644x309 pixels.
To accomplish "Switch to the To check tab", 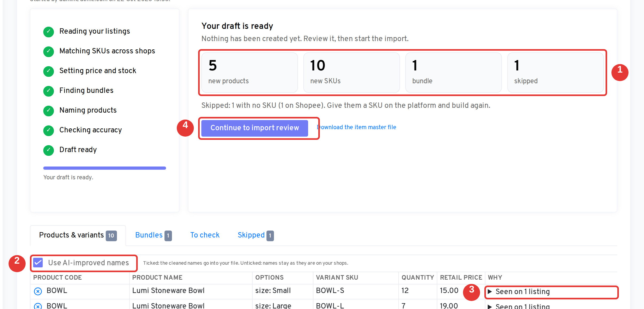I will [x=205, y=235].
